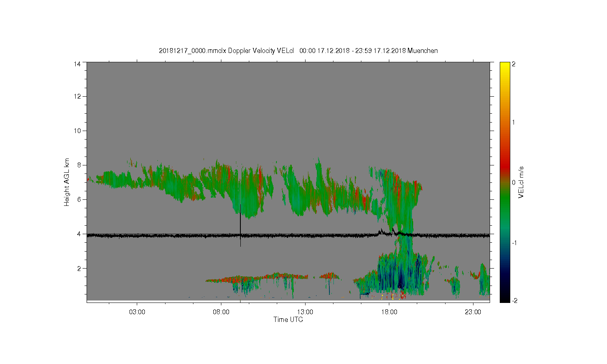
Task: Click the vertical black spike near 09:00
Action: click(x=240, y=226)
